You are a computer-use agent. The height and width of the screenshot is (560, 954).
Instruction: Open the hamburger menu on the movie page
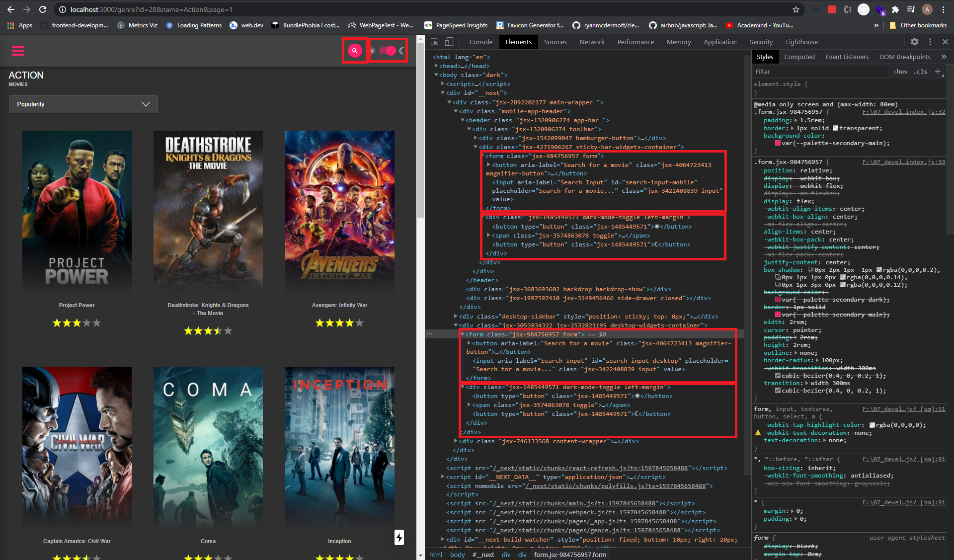pyautogui.click(x=18, y=50)
